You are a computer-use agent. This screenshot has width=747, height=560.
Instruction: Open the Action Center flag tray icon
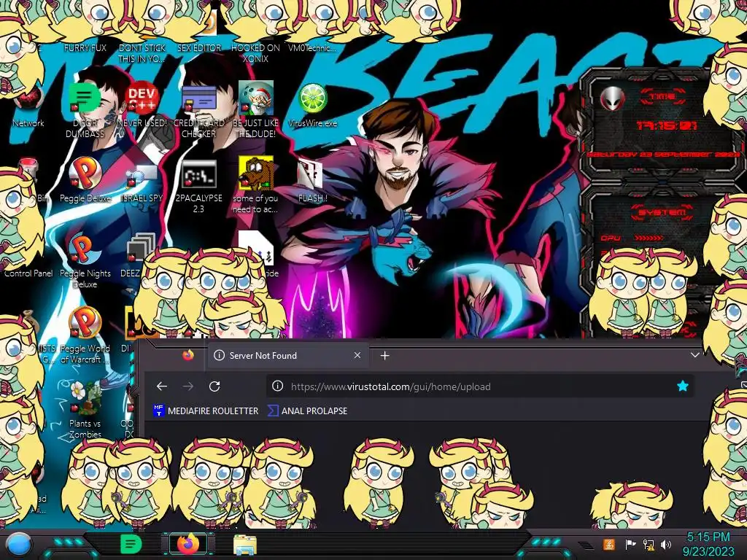point(630,544)
